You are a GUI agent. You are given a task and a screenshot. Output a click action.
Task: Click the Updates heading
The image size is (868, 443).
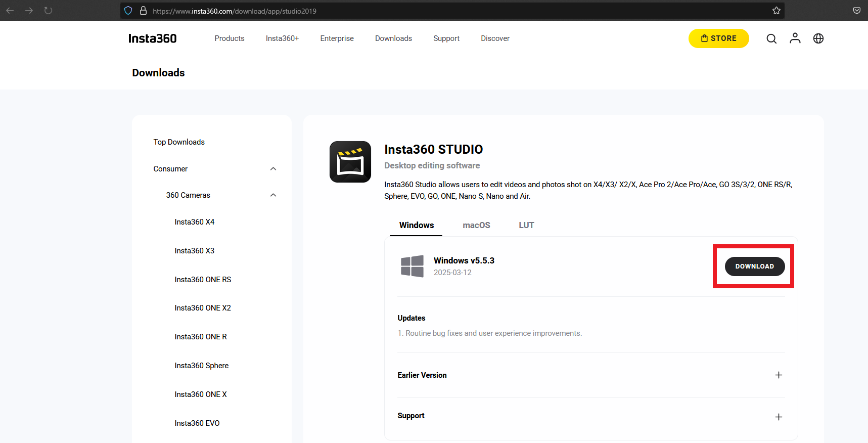click(x=412, y=318)
